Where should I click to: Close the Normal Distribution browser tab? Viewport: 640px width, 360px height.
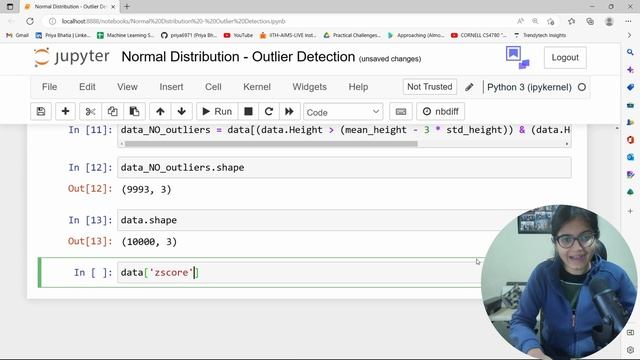(x=113, y=7)
